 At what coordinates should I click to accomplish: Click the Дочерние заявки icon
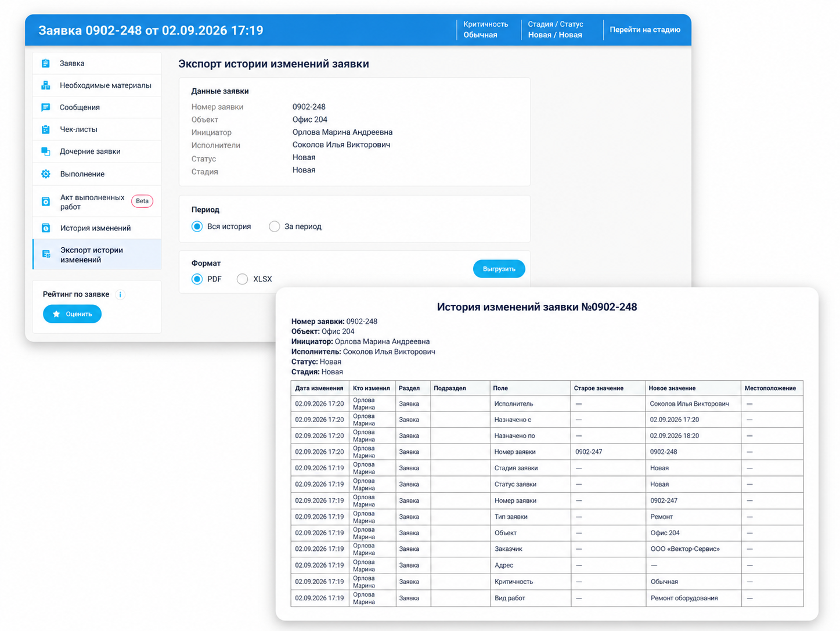coord(46,152)
